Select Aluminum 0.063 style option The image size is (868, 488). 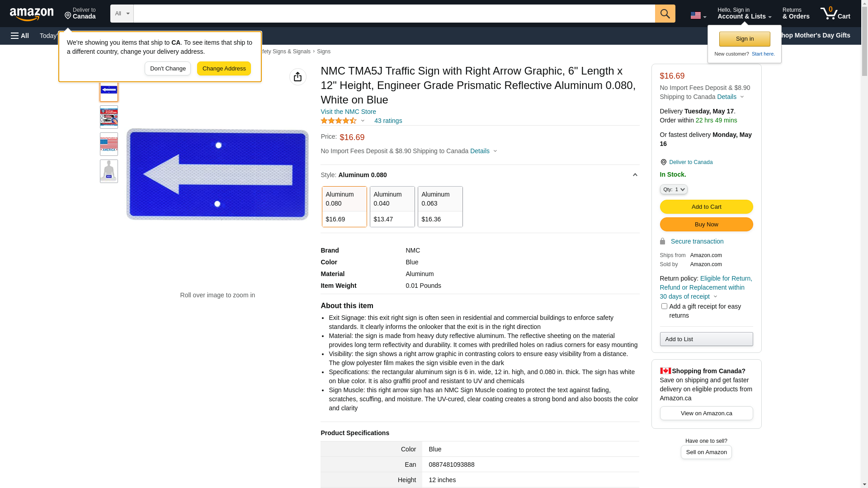pos(440,206)
